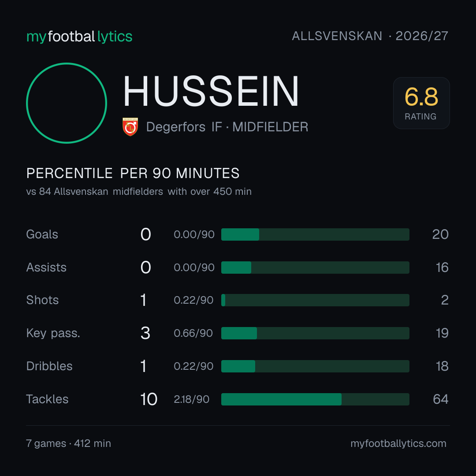Click the myfootballytics logo
The height and width of the screenshot is (476, 476).
point(79,37)
